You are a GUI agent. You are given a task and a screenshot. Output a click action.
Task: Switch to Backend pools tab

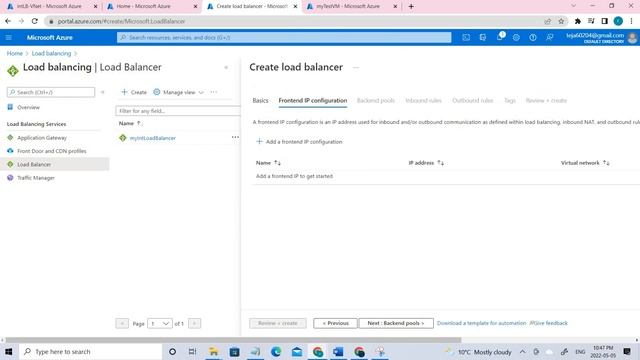[x=376, y=100]
